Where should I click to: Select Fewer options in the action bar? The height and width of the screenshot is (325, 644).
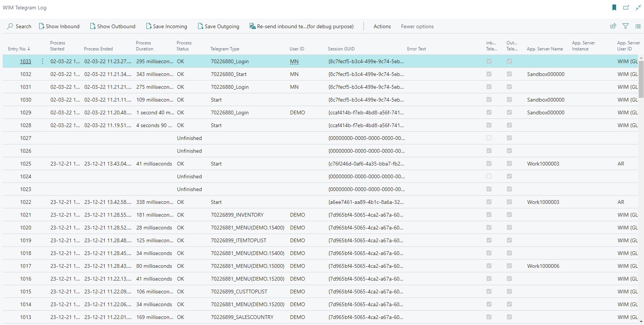pos(417,26)
